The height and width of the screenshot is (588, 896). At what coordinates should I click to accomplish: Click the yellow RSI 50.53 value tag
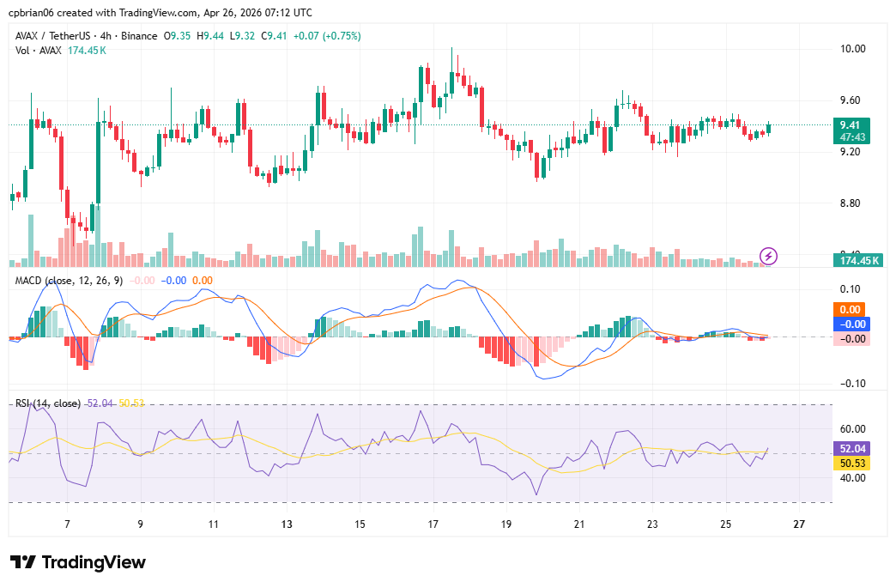click(851, 464)
